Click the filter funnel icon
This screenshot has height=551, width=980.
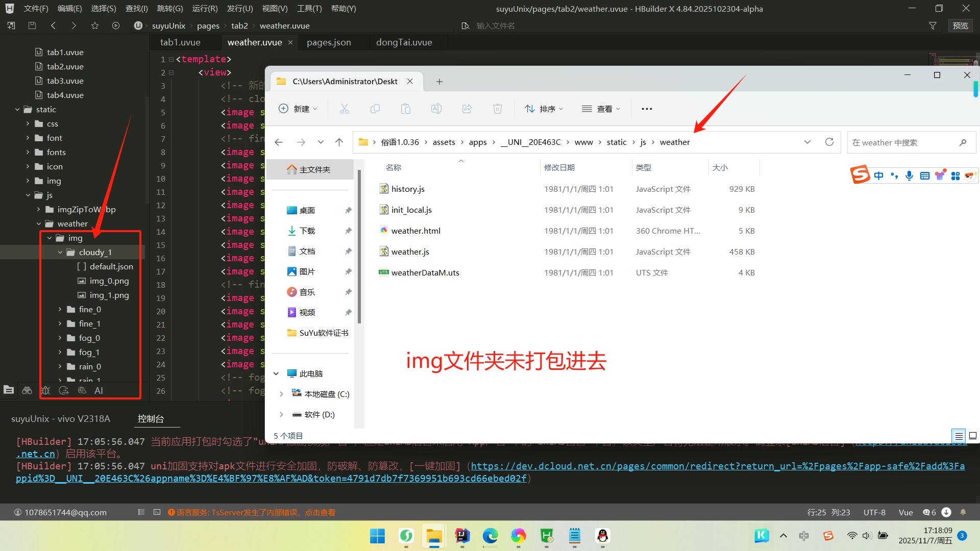point(933,26)
